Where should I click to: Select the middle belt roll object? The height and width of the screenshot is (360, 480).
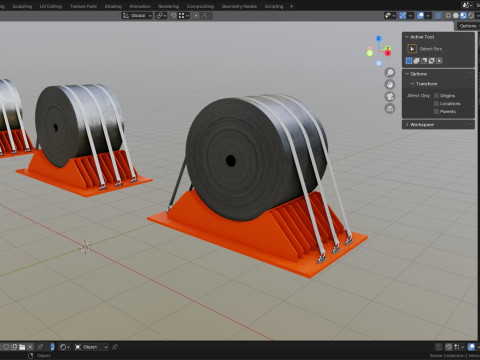pos(79,125)
